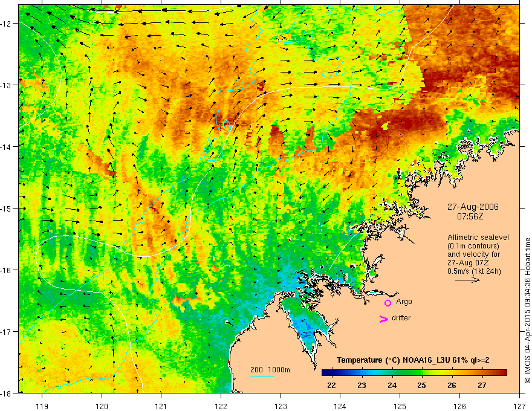Viewport: 532px width, 411px height.
Task: Click the date text 27-Aug-2006
Action: pyautogui.click(x=473, y=207)
